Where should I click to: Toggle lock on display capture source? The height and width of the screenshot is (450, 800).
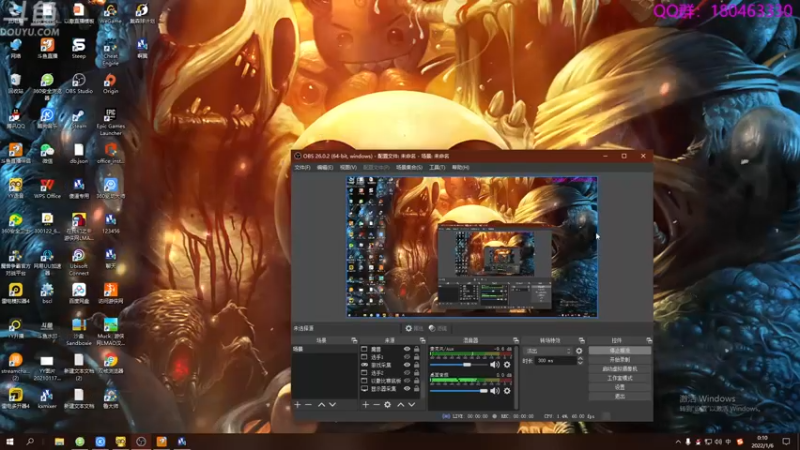(x=416, y=389)
